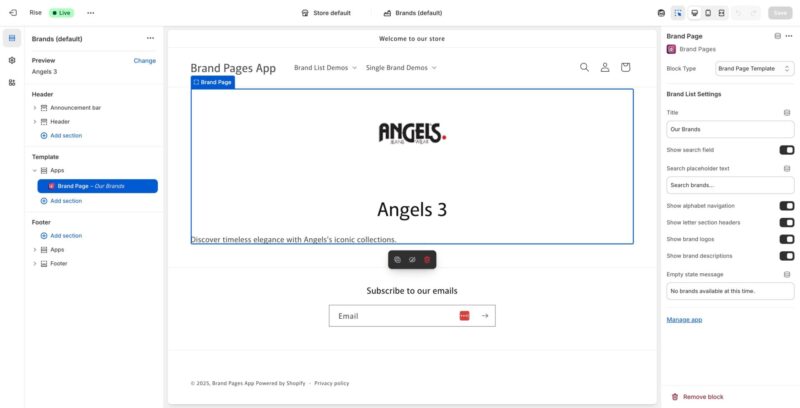Expand the Header section row
The height and width of the screenshot is (408, 800).
point(35,122)
